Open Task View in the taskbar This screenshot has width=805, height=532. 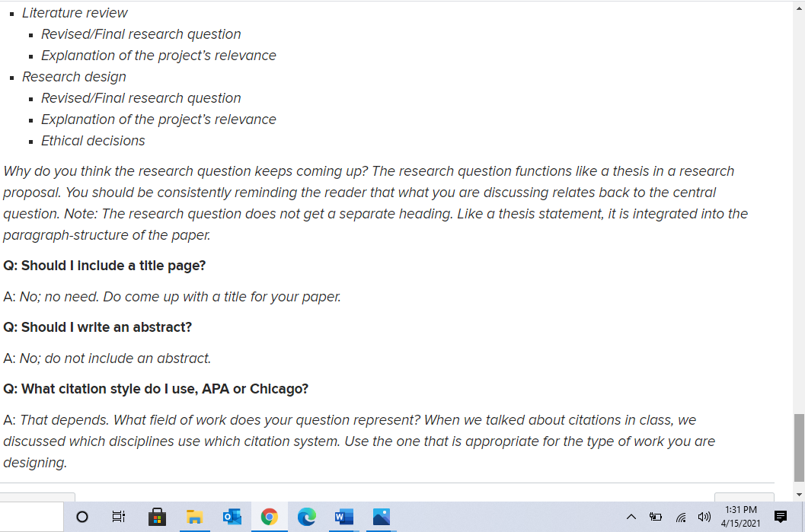(x=119, y=518)
